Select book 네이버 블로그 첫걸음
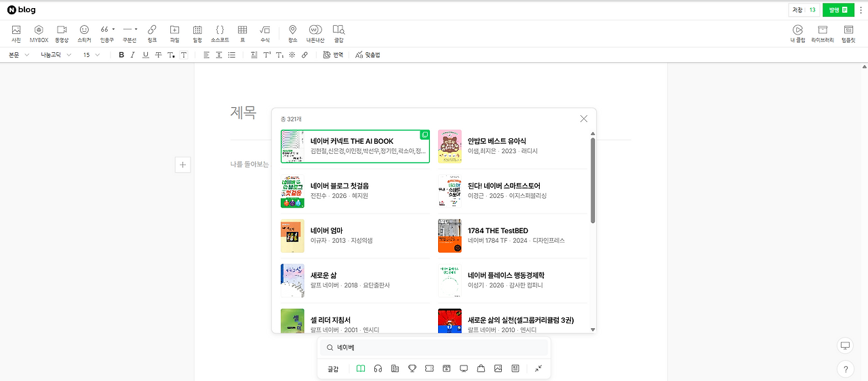 point(355,190)
